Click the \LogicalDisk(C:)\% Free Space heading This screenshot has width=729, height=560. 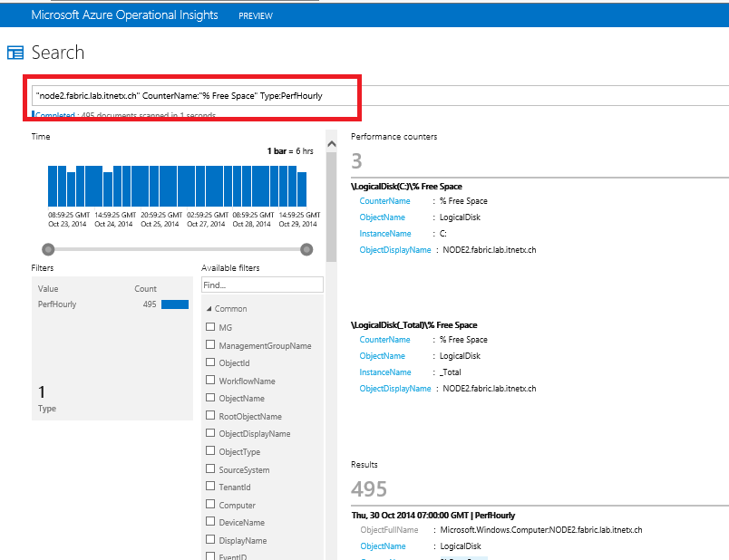[x=406, y=187]
